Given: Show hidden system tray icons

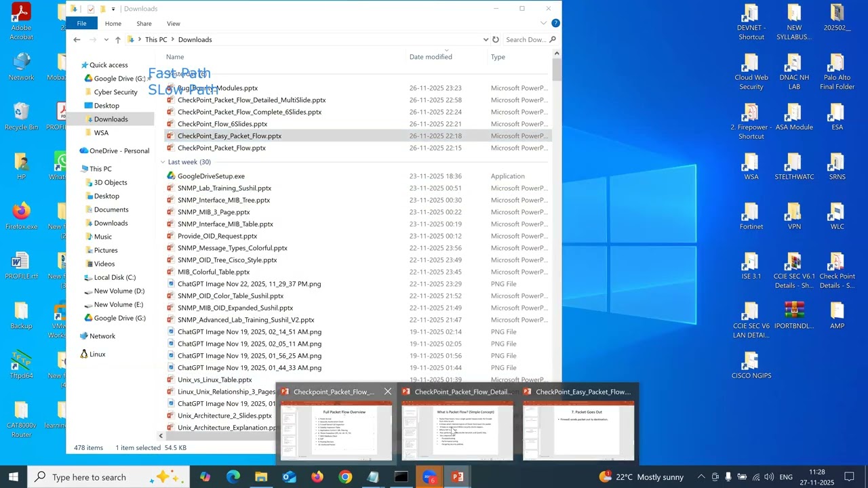Looking at the screenshot, I should click(701, 477).
